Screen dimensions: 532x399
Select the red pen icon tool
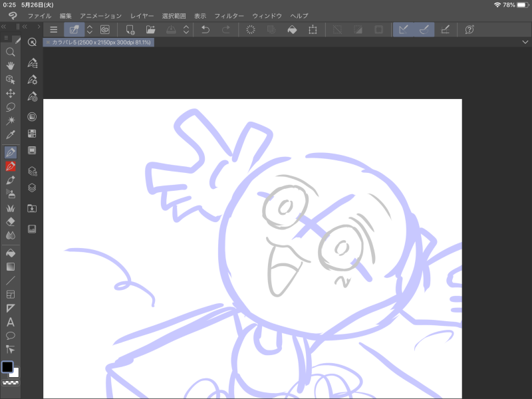coord(11,166)
